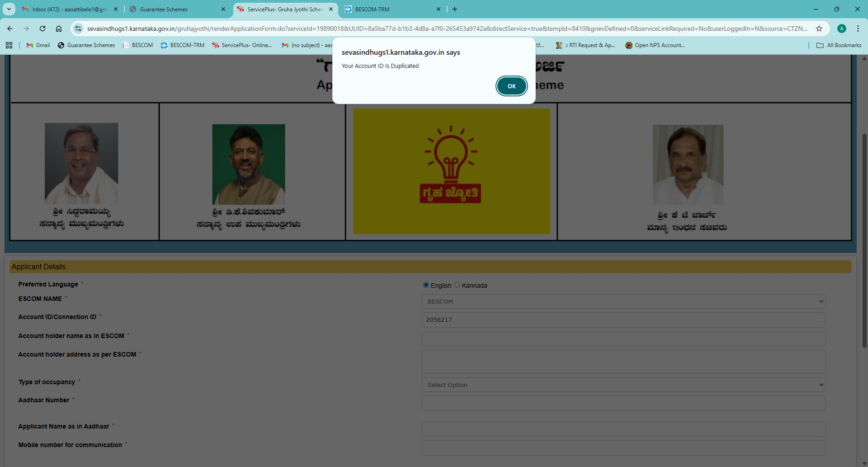Bookmark this page with the star icon
The height and width of the screenshot is (467, 868).
click(819, 29)
